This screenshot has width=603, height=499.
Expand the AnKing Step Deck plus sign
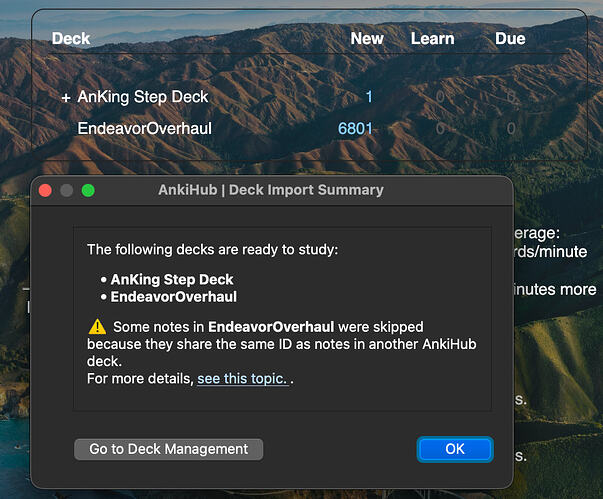point(66,98)
